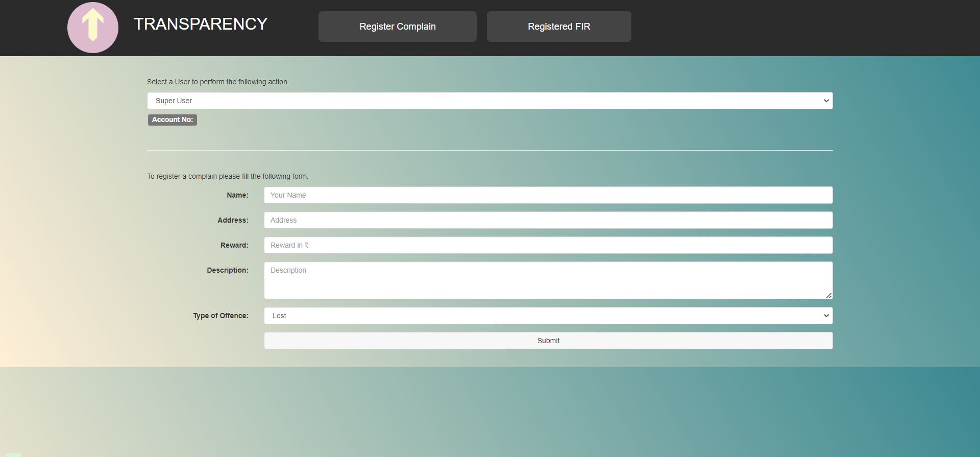980x457 pixels.
Task: Submit the complain form
Action: [x=548, y=341]
